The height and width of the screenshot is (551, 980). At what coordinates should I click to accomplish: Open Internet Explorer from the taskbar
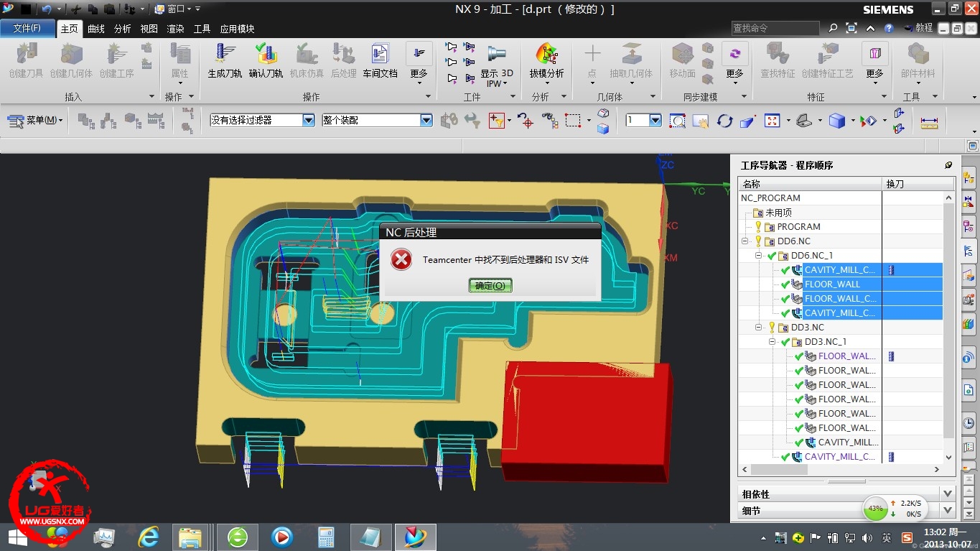click(x=149, y=537)
